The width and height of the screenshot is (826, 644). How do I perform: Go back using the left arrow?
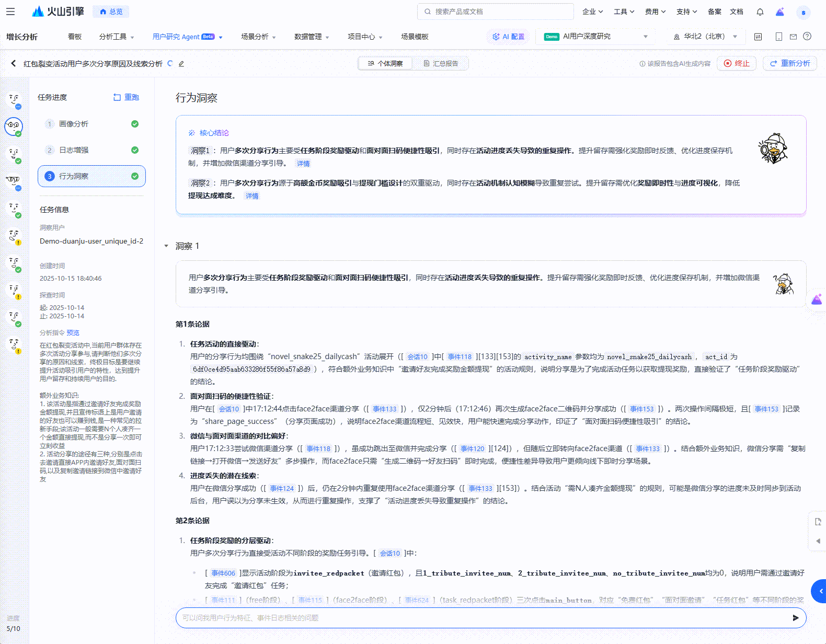tap(14, 64)
